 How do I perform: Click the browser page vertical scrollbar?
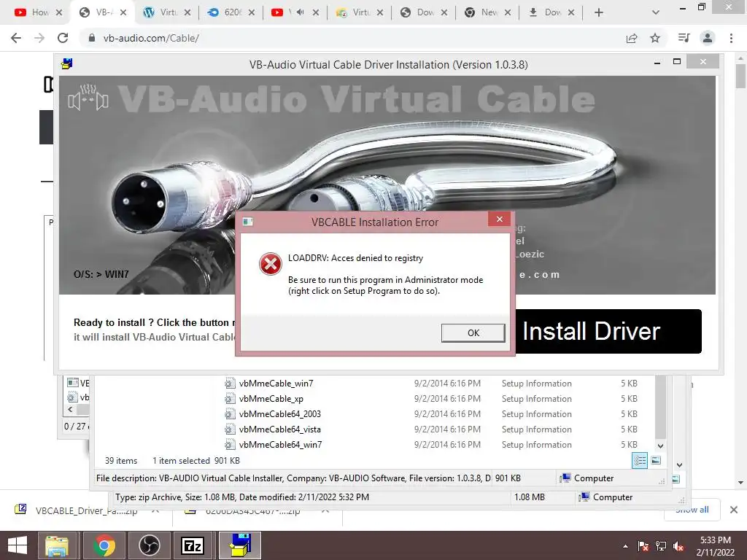point(741,76)
